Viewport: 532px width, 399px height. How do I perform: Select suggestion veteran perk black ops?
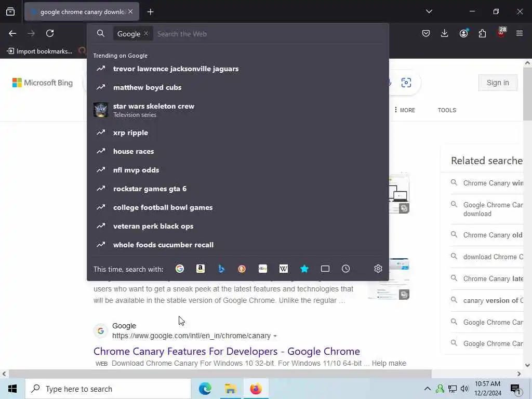tap(238, 226)
